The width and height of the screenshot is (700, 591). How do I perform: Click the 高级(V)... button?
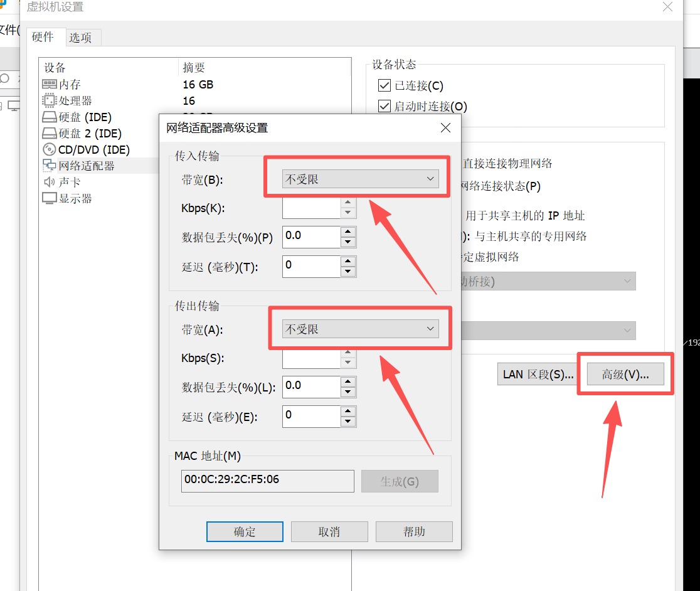point(625,374)
